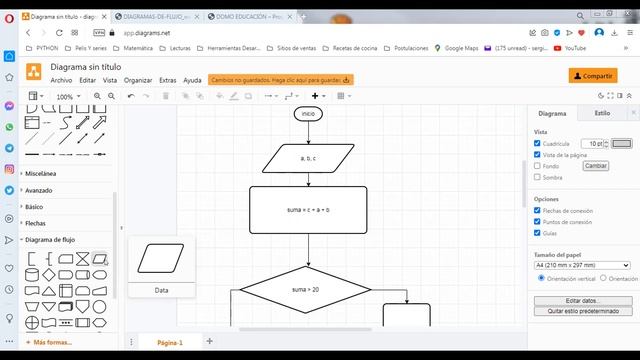Click the zoom out magnifier icon
This screenshot has height=360, width=640.
pos(111,96)
